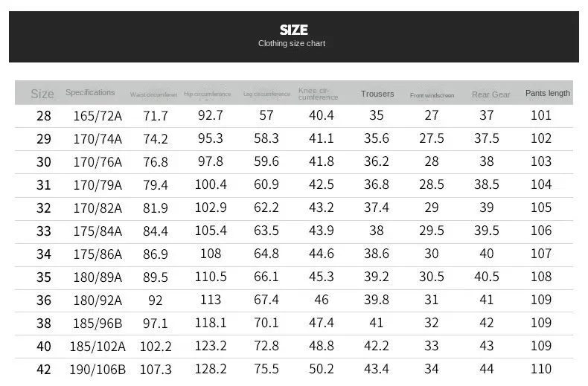
Task: Click trousers value 38.6 in size 34 row
Action: [x=377, y=254]
